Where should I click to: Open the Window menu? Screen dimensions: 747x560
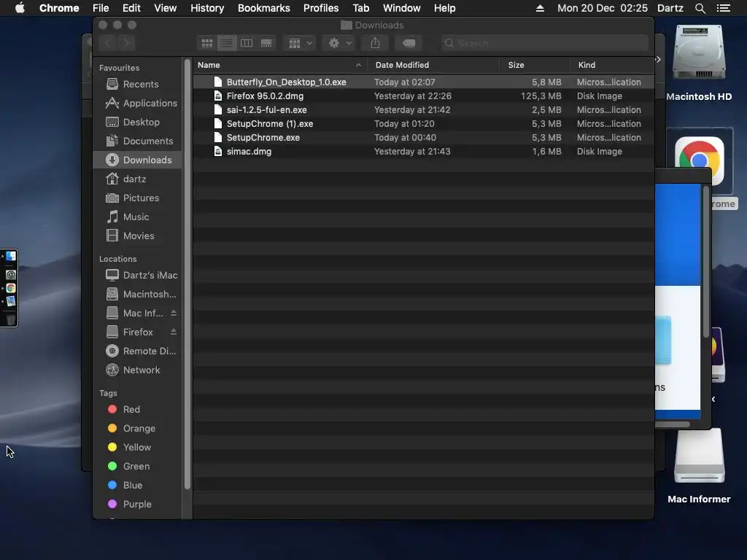tap(402, 8)
